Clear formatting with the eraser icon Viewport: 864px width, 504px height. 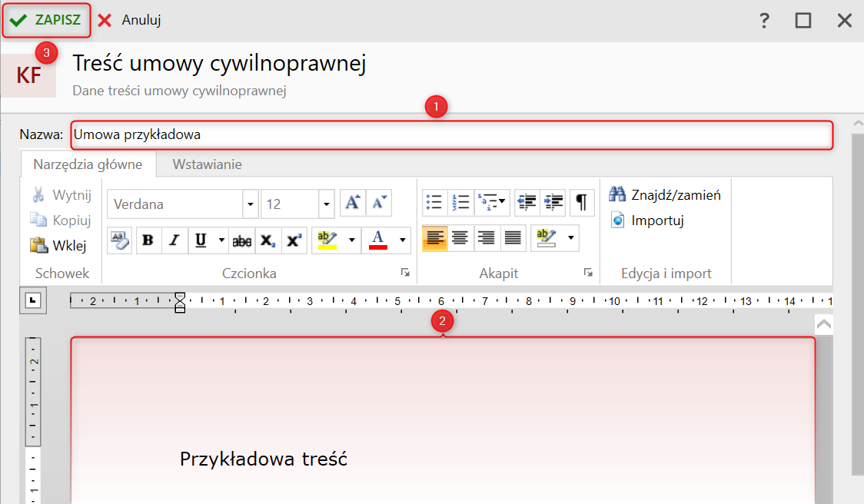coord(120,240)
